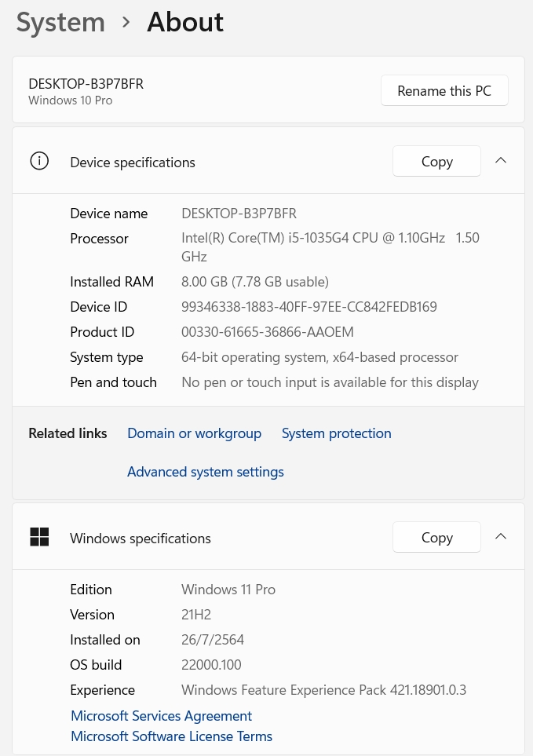
Task: Click the Experience value Windows Feature Experience Pack
Action: click(324, 690)
